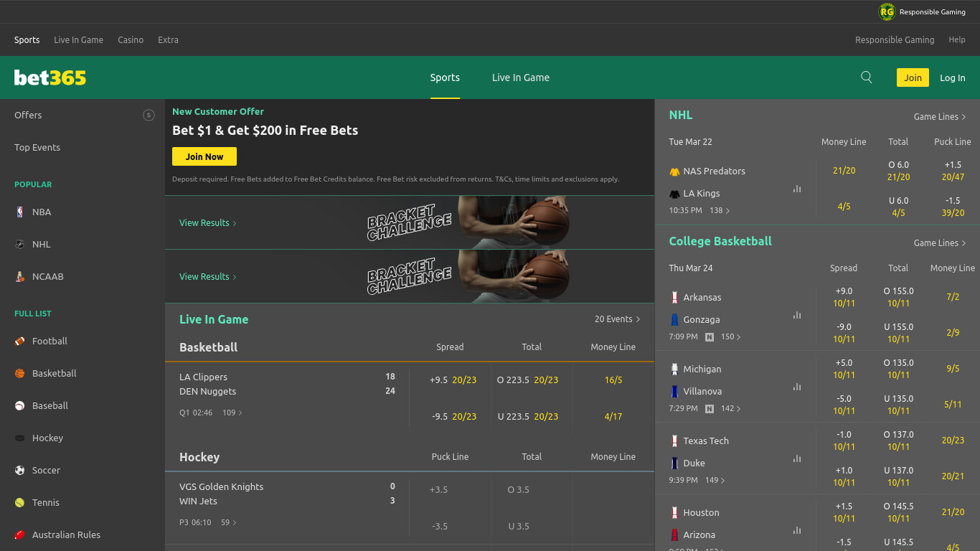
Task: Click the NAS Predators jersey icon
Action: coord(674,171)
